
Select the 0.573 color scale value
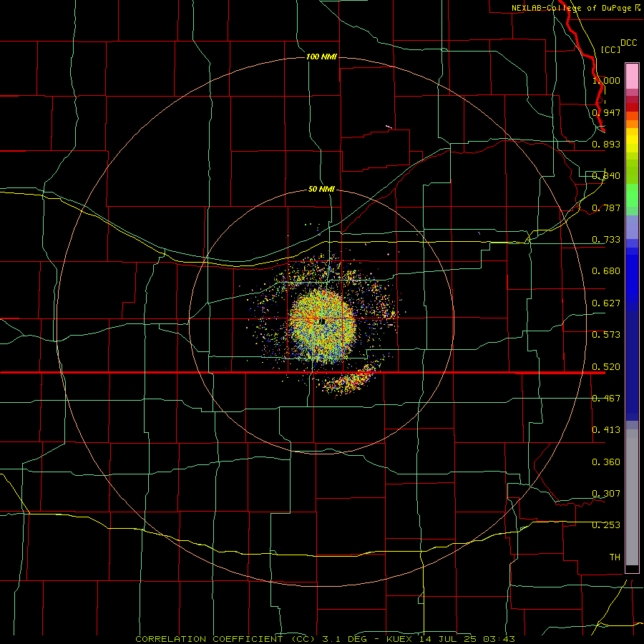pos(606,335)
